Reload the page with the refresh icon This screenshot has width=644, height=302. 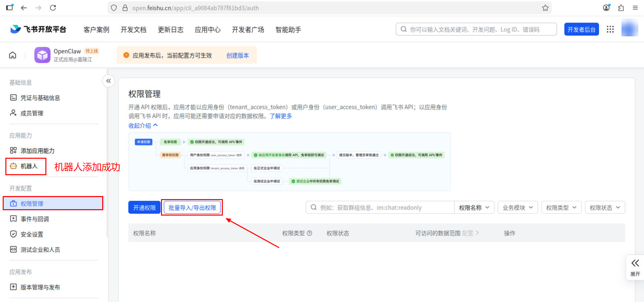(53, 8)
